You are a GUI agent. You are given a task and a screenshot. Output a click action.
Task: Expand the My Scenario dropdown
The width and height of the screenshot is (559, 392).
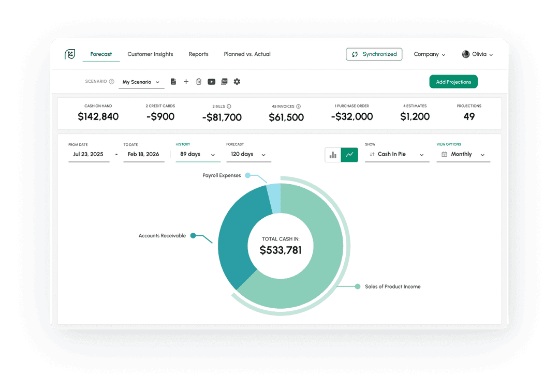point(141,82)
